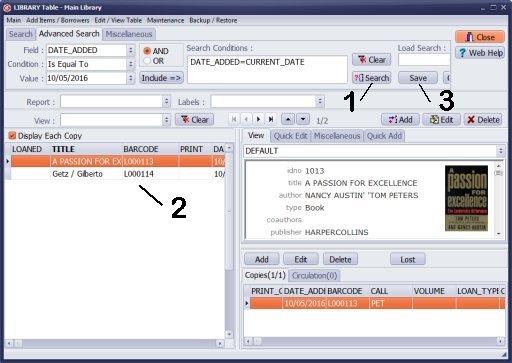Viewport: 512px width, 363px height.
Task: Run the Search button for conditions
Action: (371, 78)
